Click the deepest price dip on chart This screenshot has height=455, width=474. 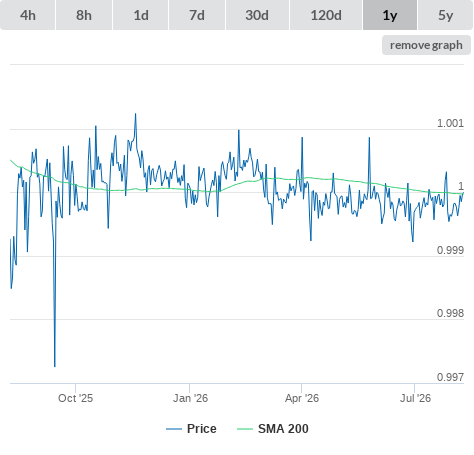click(55, 366)
